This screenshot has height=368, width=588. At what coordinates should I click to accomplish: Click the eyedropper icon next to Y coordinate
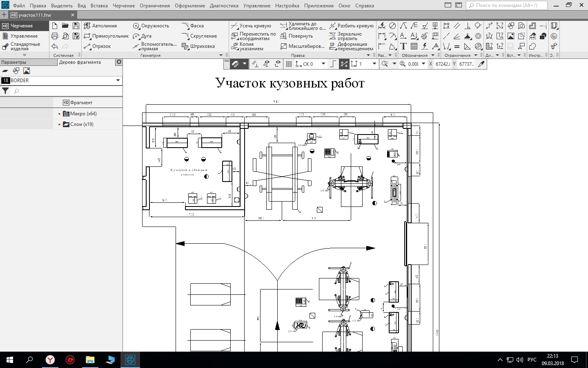[481, 64]
